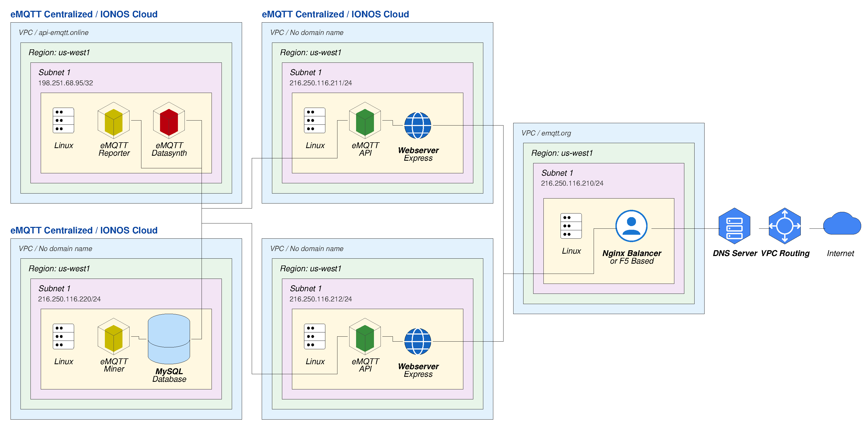Click the subnet address 216.250.116.220/24

coord(69,299)
